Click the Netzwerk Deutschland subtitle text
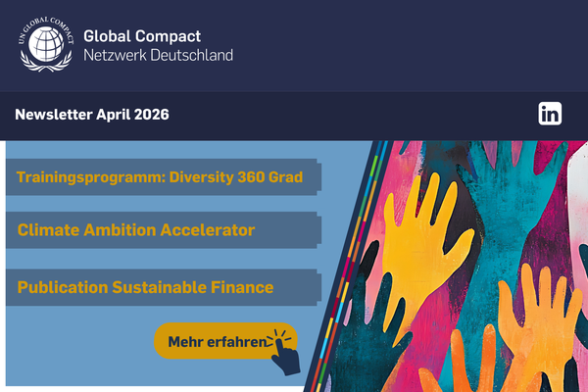 point(158,55)
